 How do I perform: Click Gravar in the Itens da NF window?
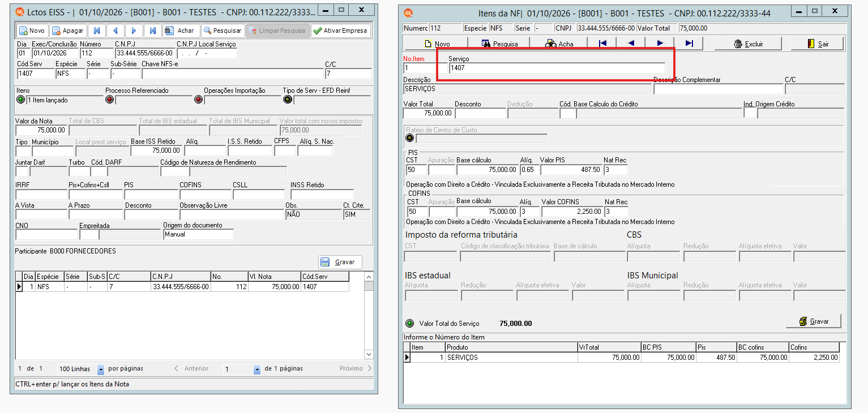pyautogui.click(x=814, y=321)
